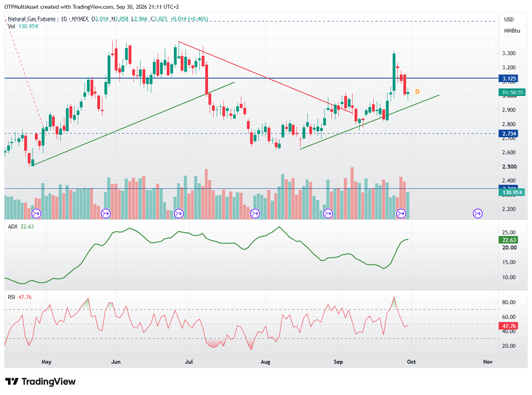Open the contract rollover marker just before Jul
Image resolution: width=532 pixels, height=395 pixels.
coord(179,214)
